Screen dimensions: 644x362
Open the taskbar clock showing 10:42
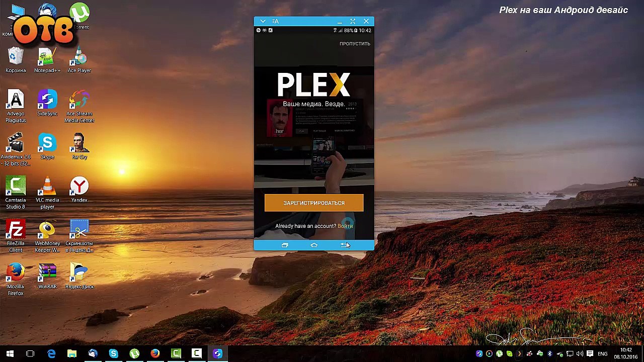tap(625, 354)
